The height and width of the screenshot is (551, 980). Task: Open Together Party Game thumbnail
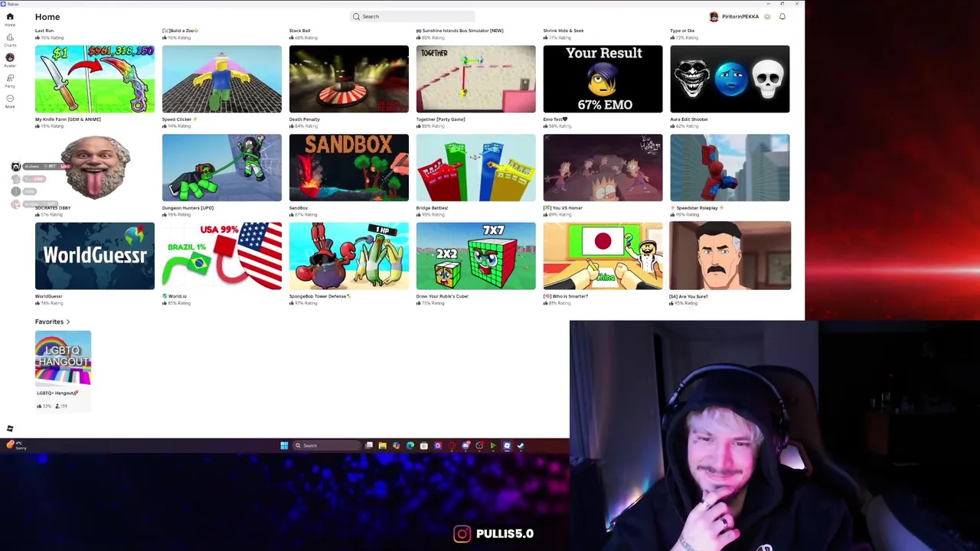pyautogui.click(x=476, y=79)
